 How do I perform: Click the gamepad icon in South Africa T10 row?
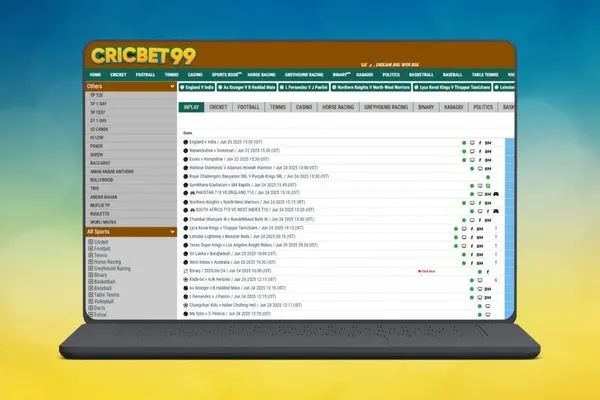tap(496, 211)
